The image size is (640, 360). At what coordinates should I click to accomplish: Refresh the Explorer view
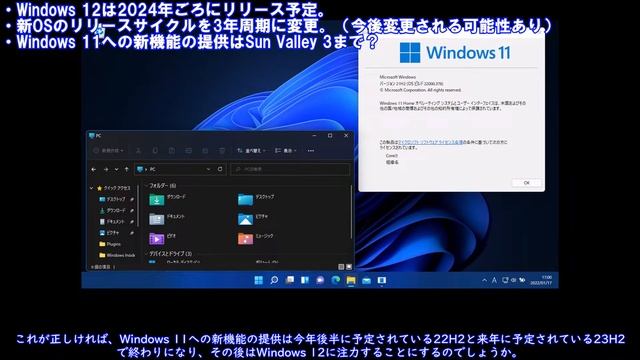220,169
